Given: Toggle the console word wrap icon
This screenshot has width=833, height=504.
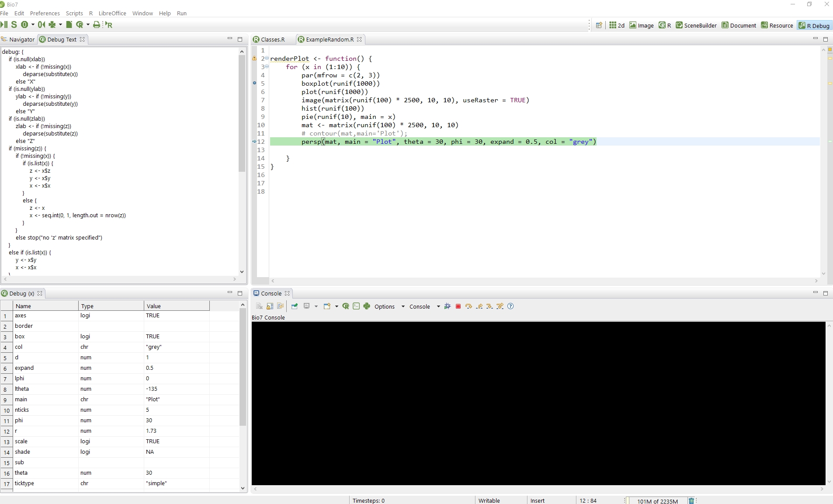Looking at the screenshot, I should tap(280, 306).
